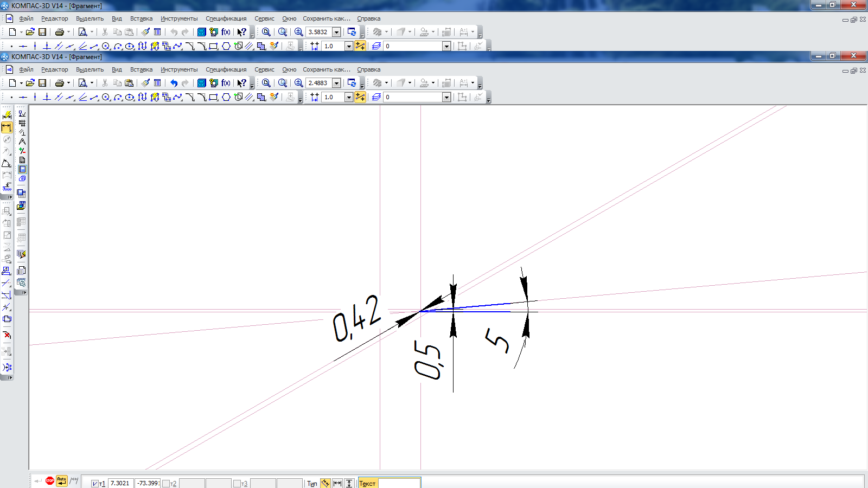
Task: Open Сервис menu in the front window
Action: (x=264, y=69)
